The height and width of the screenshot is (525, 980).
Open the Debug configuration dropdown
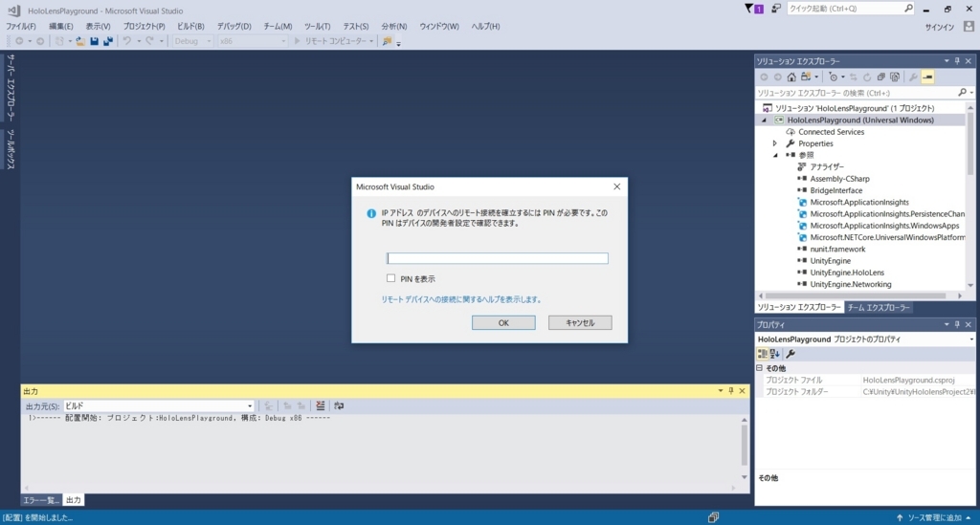(x=192, y=41)
